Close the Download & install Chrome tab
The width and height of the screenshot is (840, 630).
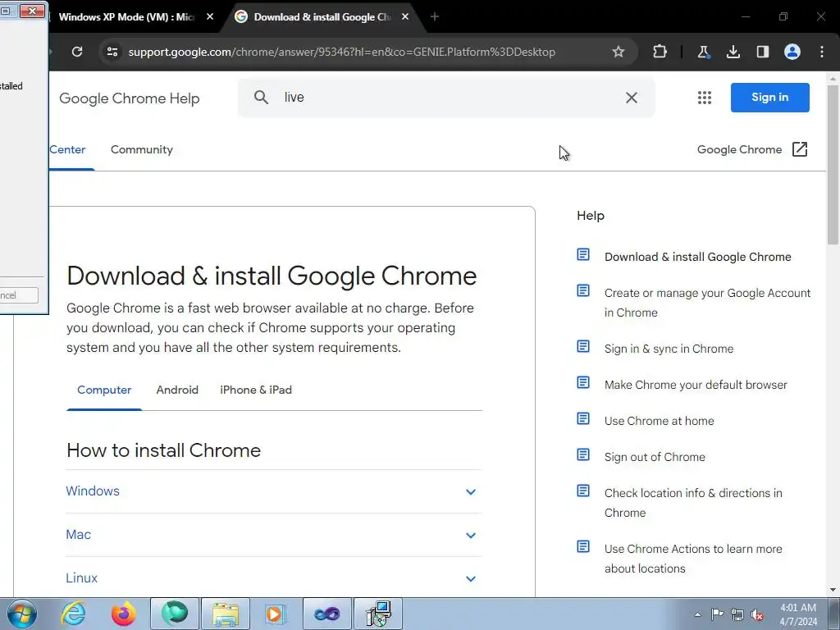[x=405, y=16]
